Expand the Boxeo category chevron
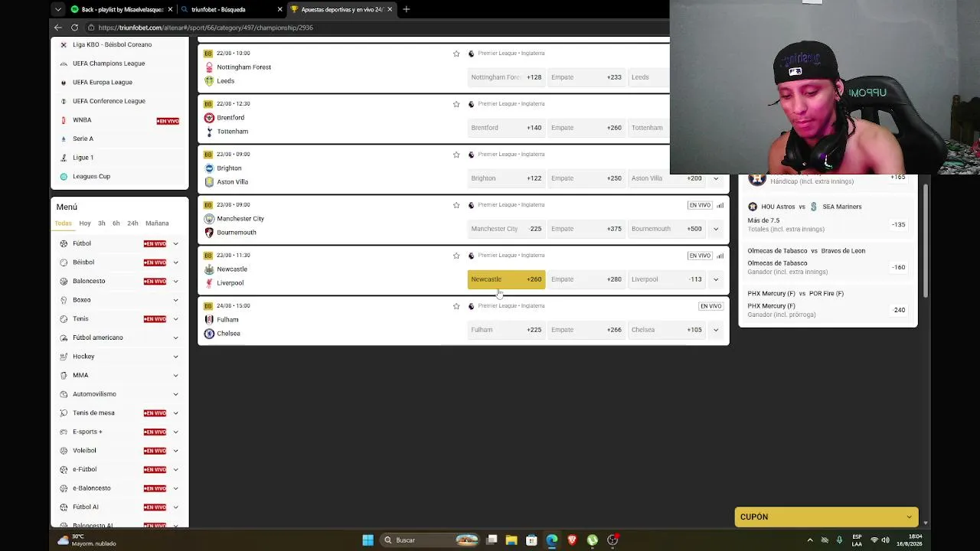The width and height of the screenshot is (980, 551). [175, 300]
